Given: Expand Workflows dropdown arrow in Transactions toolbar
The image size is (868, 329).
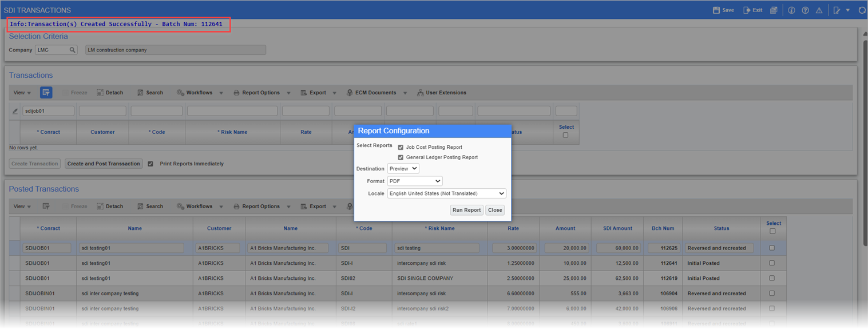Looking at the screenshot, I should (x=221, y=93).
